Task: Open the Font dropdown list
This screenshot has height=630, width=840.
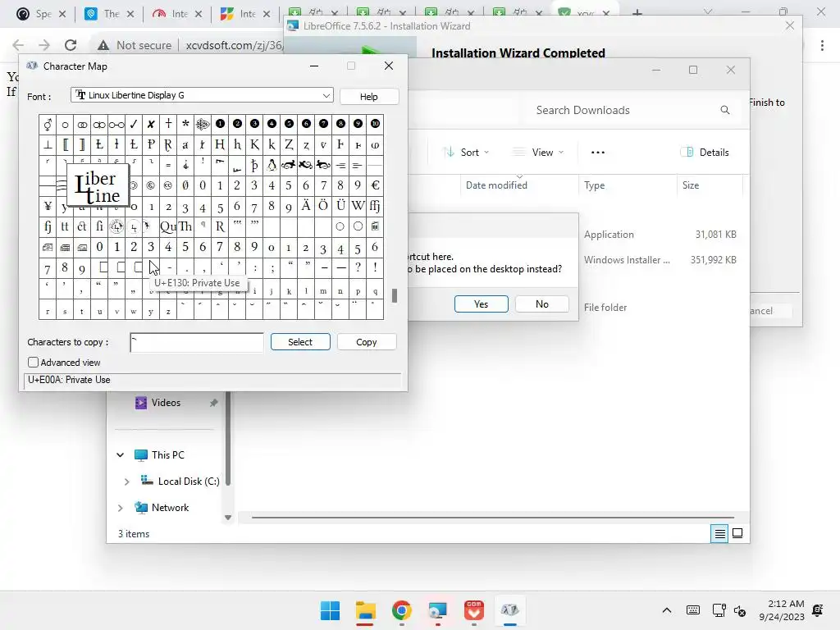Action: [x=326, y=95]
